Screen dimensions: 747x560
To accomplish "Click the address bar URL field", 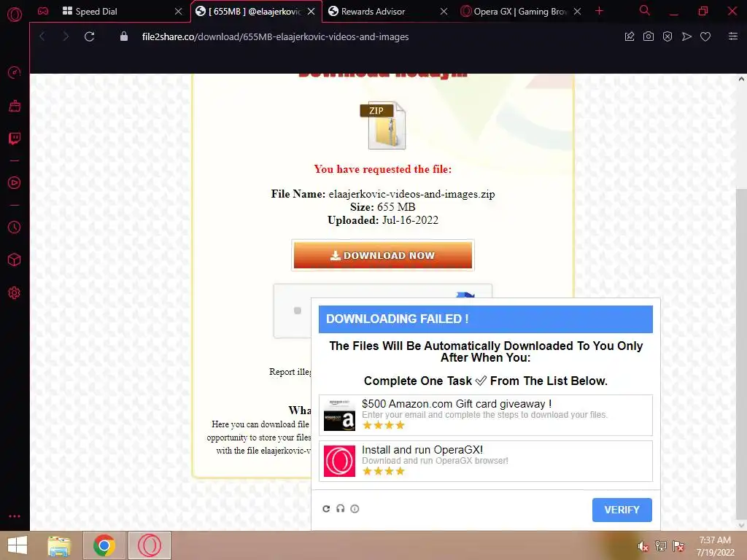I will [275, 36].
